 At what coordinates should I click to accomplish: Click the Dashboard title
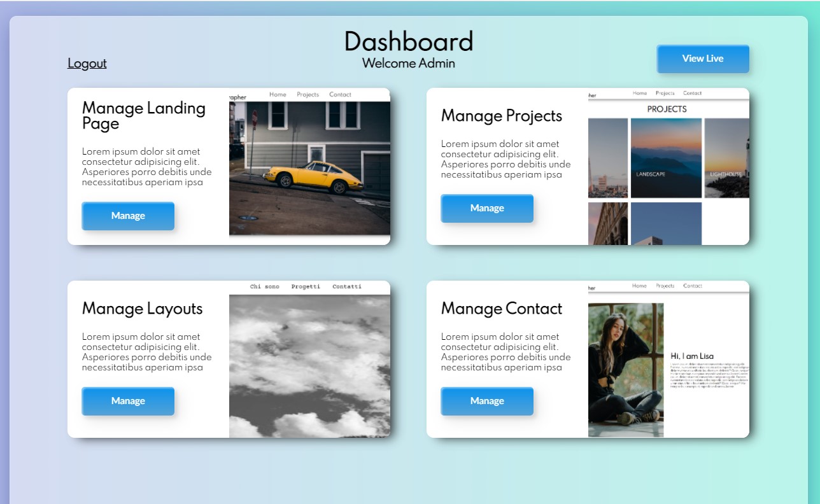click(409, 42)
